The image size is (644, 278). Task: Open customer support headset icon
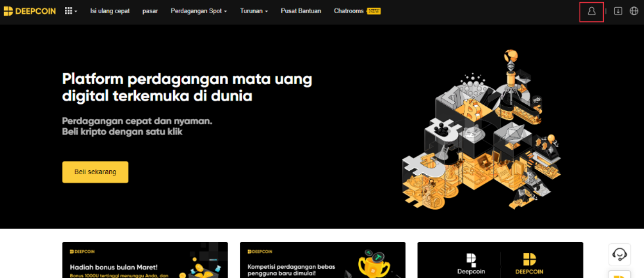pyautogui.click(x=619, y=254)
